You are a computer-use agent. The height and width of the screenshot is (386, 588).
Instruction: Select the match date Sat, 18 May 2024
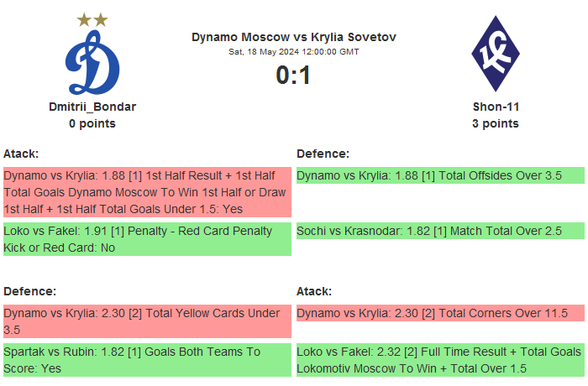coord(294,52)
